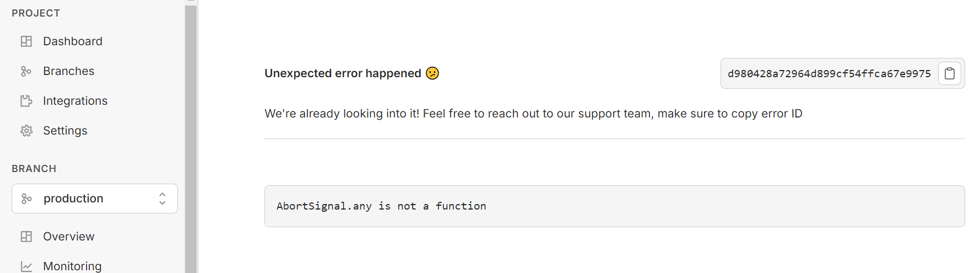980x273 pixels.
Task: Open the production branch dropdown
Action: click(94, 199)
